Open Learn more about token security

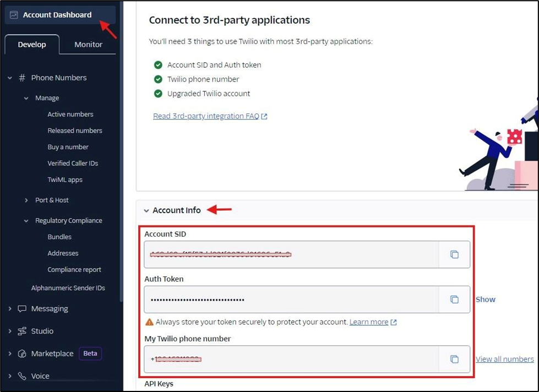click(x=369, y=322)
